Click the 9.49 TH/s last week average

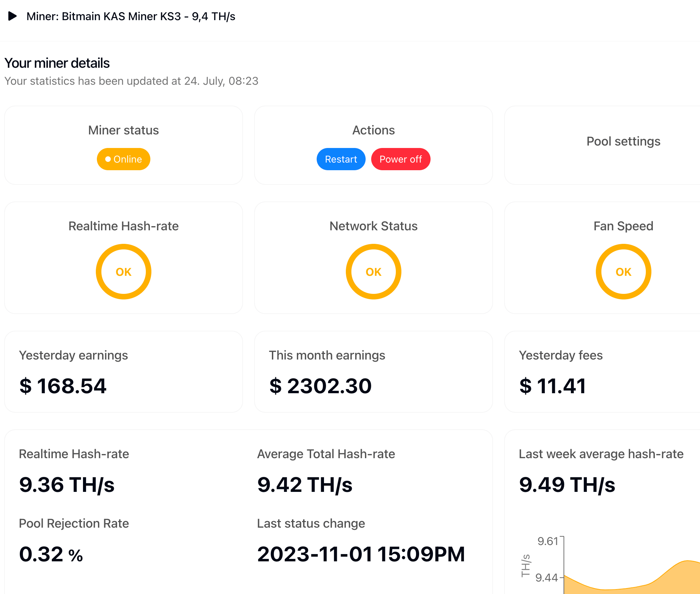click(x=567, y=485)
